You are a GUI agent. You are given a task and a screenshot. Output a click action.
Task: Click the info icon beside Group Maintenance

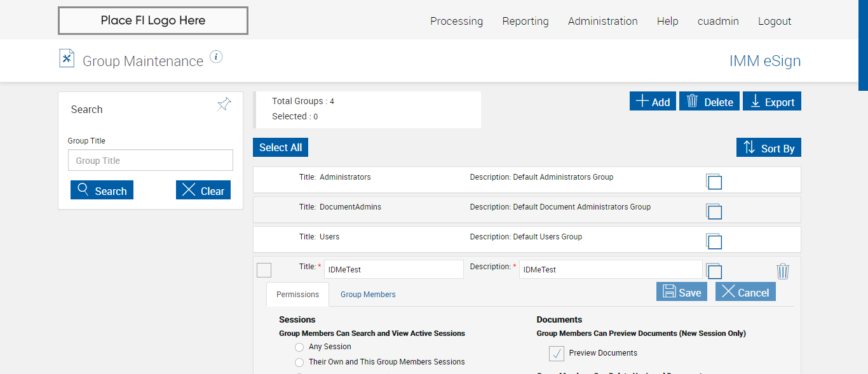point(216,57)
